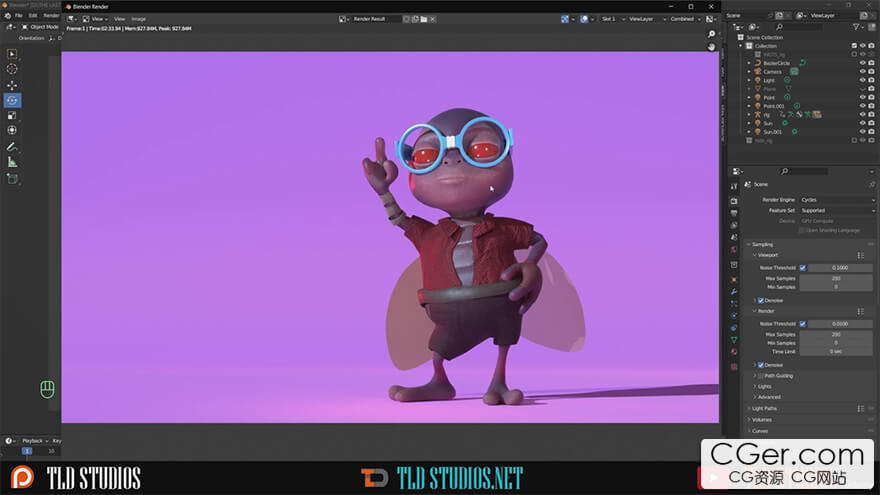
Task: Select the Annotate tool
Action: pyautogui.click(x=12, y=147)
